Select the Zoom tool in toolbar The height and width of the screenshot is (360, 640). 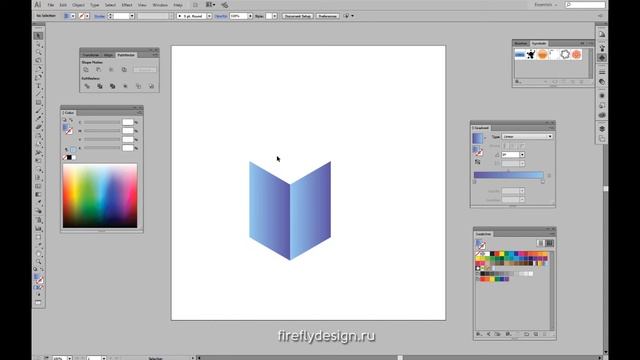38,262
